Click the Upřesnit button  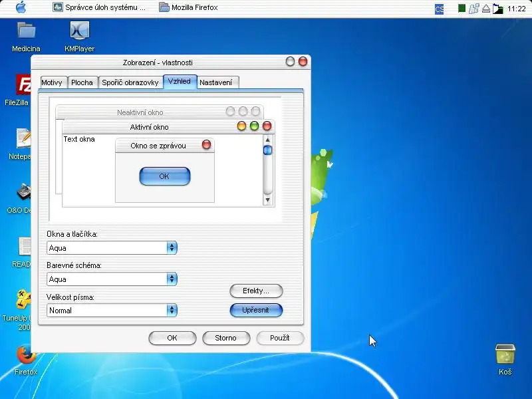tap(256, 310)
